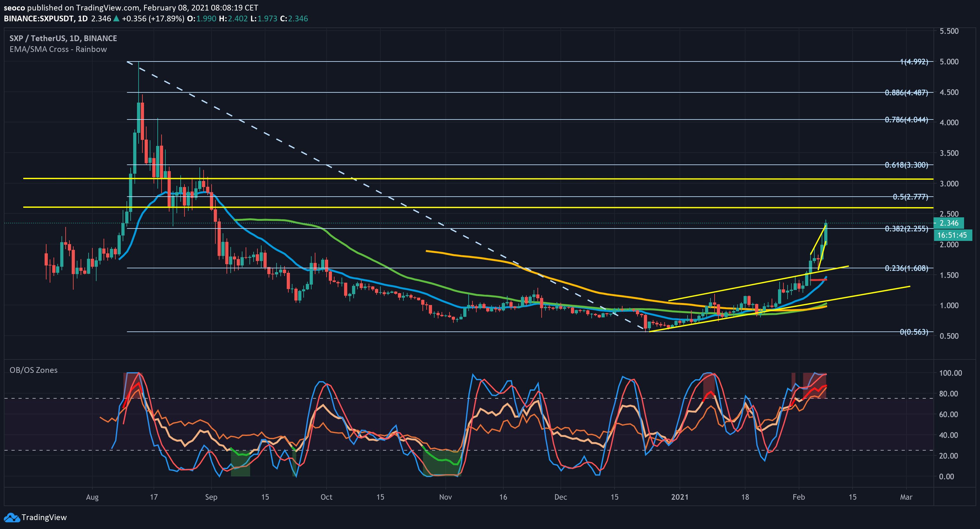
Task: Click the +0.356 (+17.89%) change value
Action: point(153,19)
